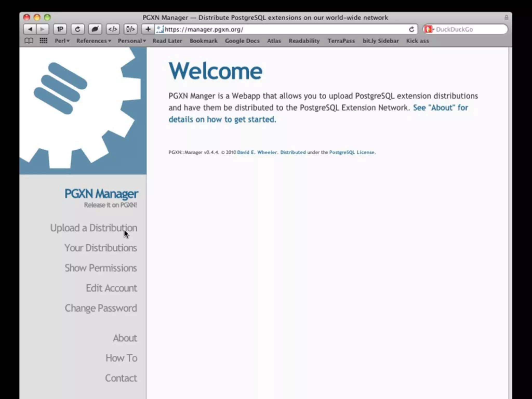Viewport: 532px width, 399px height.
Task: Expand the Personal bookmarks folder
Action: coord(132,41)
